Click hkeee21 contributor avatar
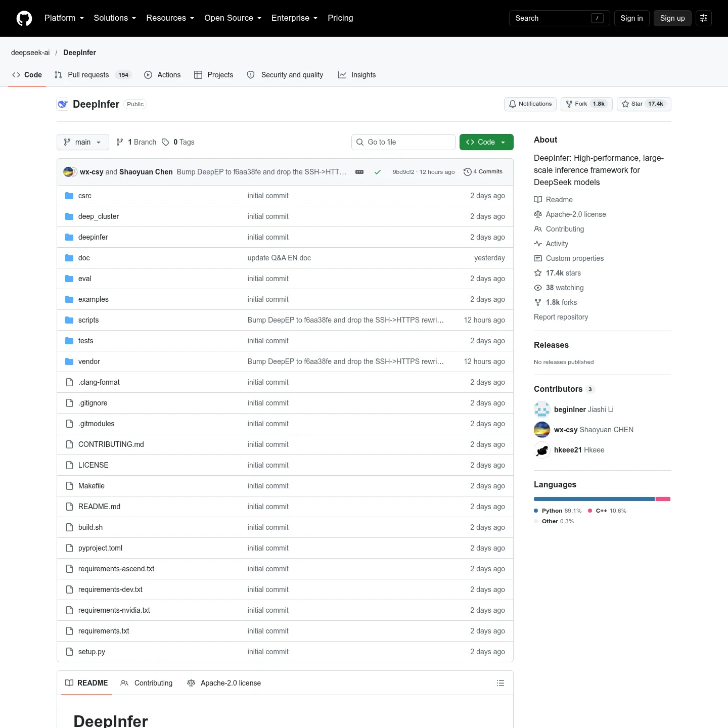The image size is (728, 728). pyautogui.click(x=542, y=450)
